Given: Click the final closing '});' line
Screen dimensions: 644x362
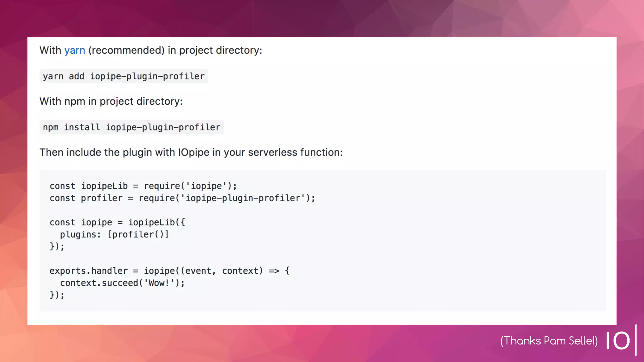Looking at the screenshot, I should pyautogui.click(x=57, y=295).
